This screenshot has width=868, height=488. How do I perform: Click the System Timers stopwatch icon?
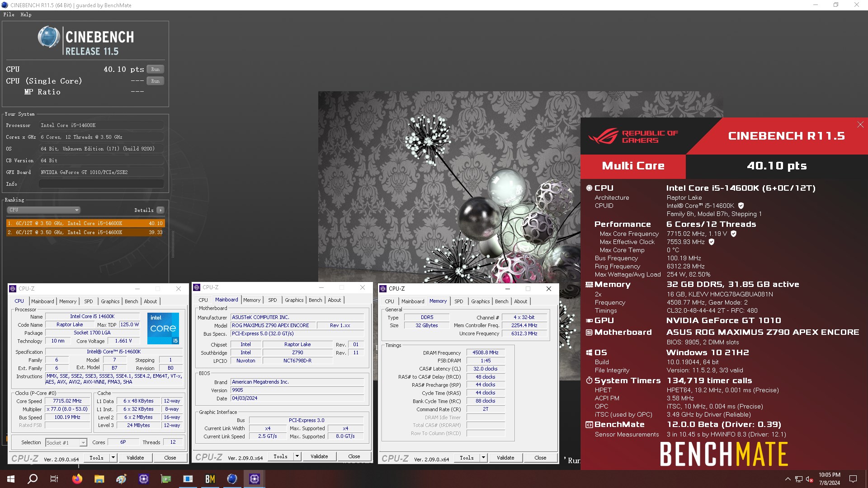coord(589,380)
